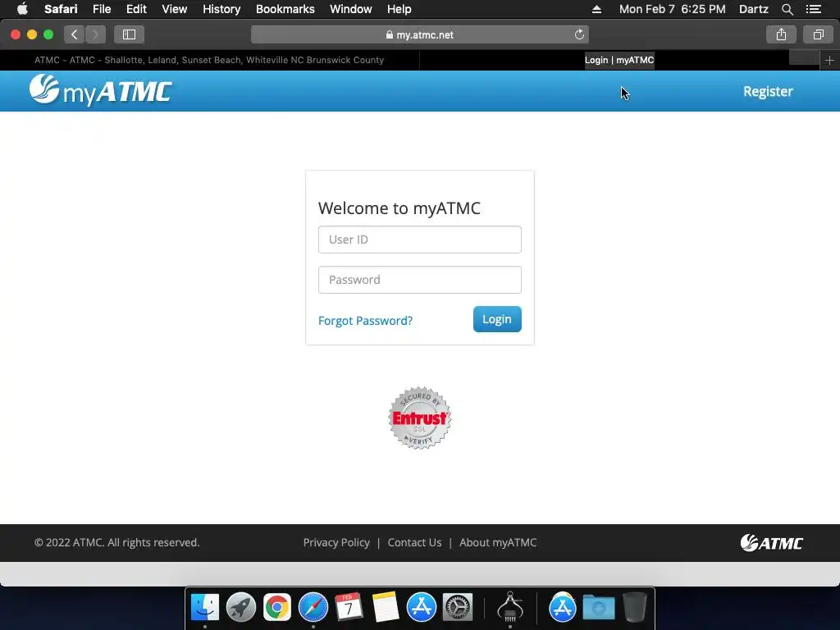Viewport: 840px width, 630px height.
Task: Open the rightmost App Store icon in Dock
Action: 563,607
